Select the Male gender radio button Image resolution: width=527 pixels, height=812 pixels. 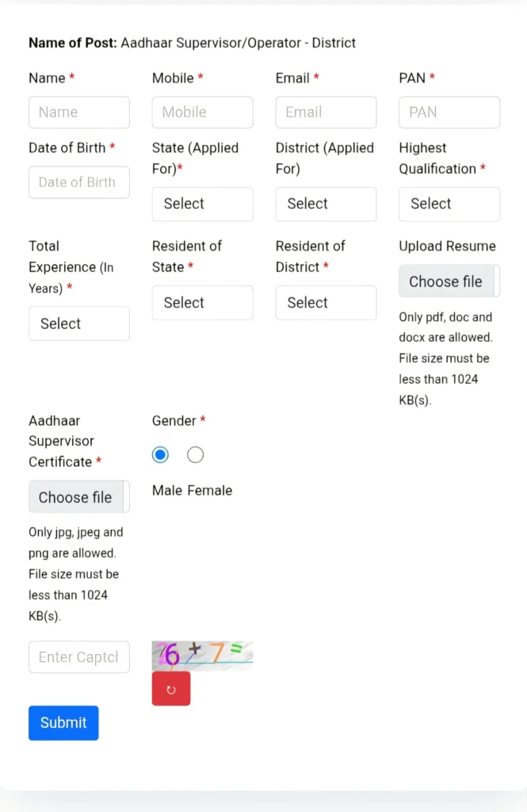(x=160, y=455)
